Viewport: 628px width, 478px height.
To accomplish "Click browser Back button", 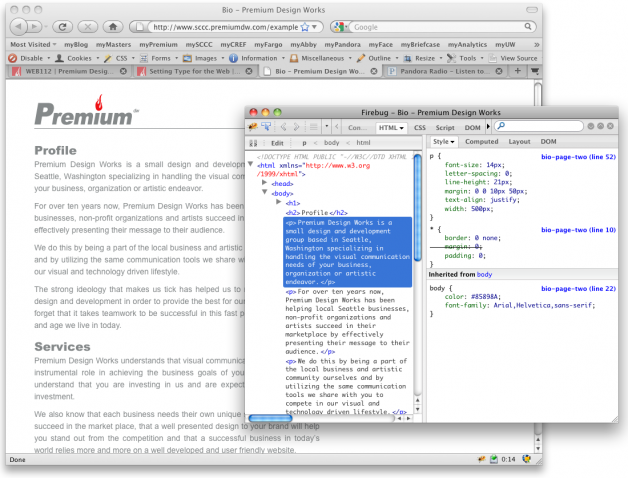I will [18, 27].
